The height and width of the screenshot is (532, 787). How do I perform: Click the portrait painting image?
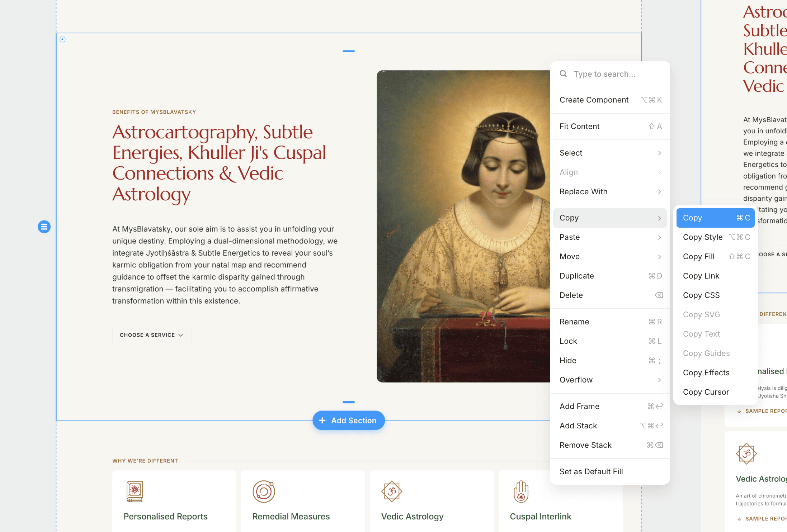point(463,226)
